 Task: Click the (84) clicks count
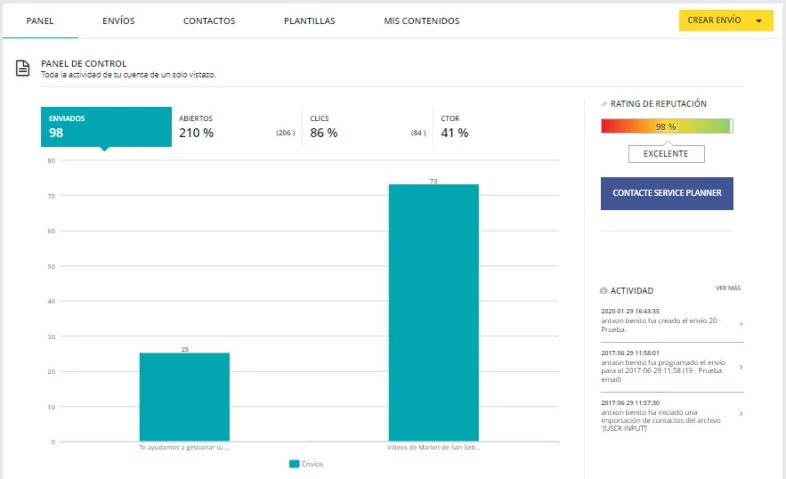418,133
